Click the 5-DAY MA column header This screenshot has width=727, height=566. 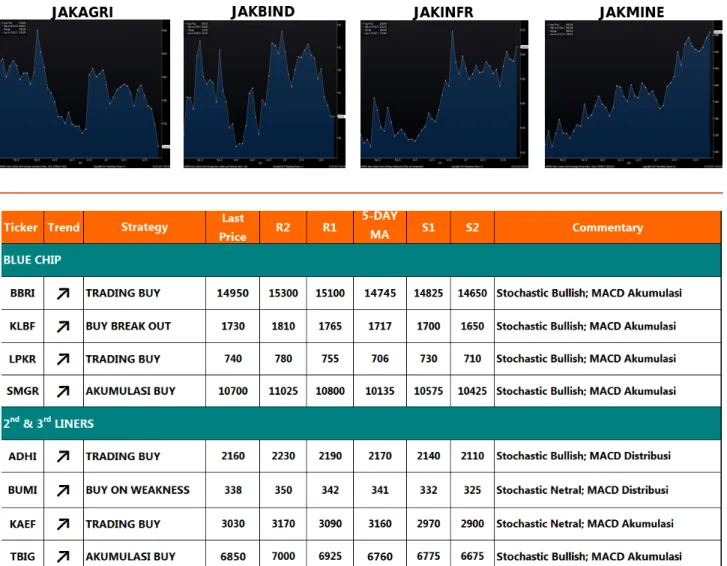coord(380,227)
